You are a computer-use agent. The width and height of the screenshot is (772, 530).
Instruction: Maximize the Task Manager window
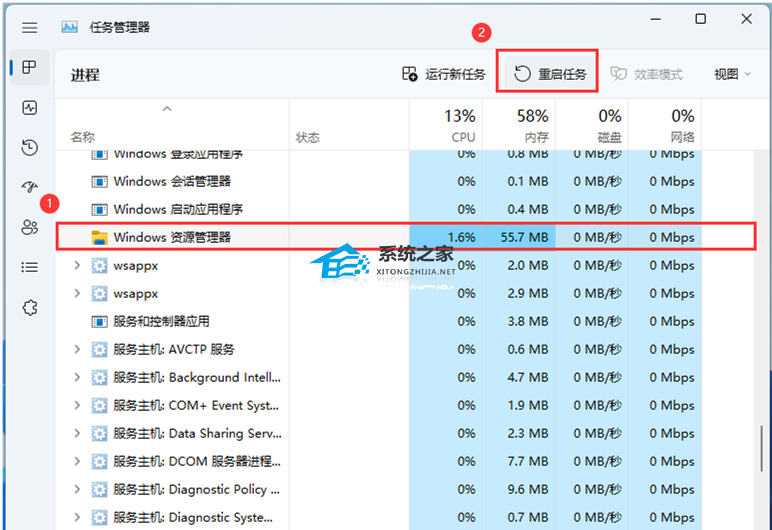(x=700, y=19)
